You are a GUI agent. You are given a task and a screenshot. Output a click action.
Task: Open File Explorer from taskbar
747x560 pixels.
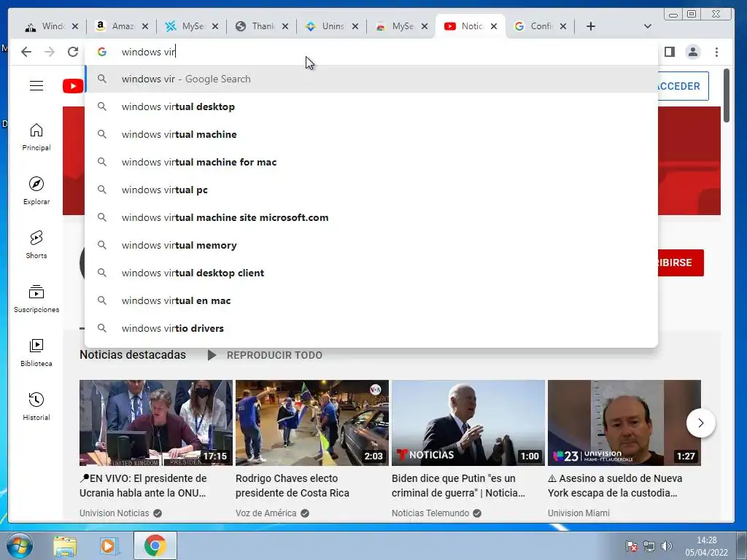pyautogui.click(x=65, y=545)
